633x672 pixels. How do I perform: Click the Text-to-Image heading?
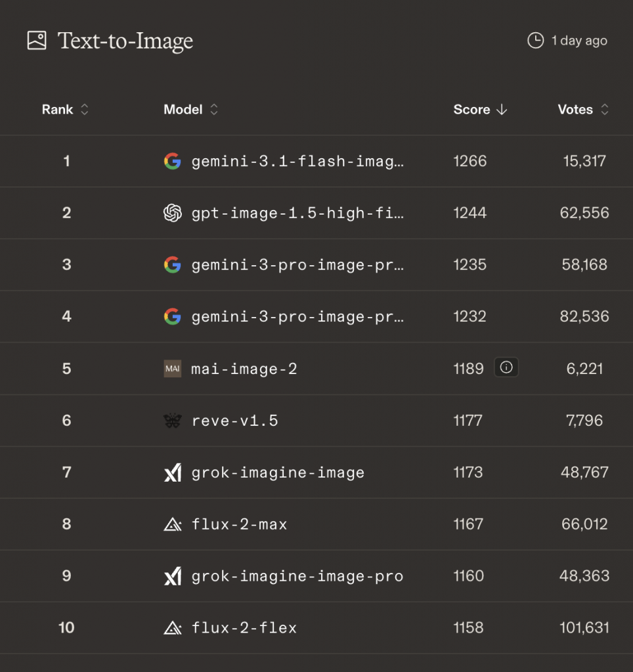pyautogui.click(x=125, y=41)
